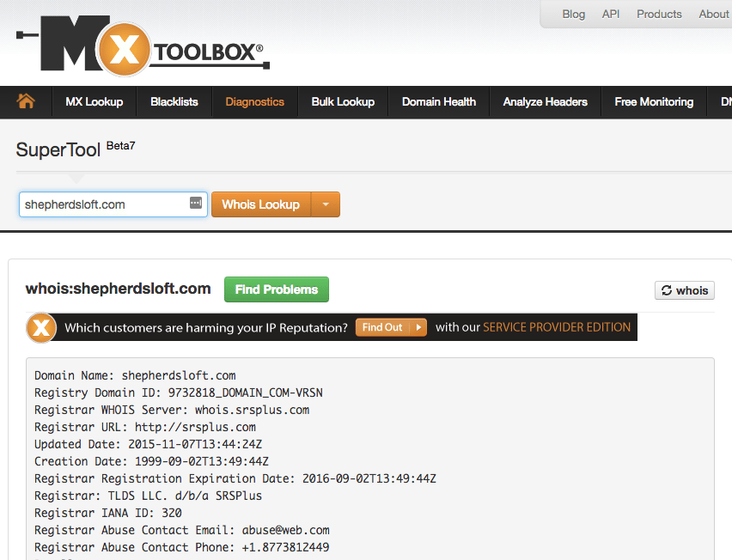732x560 pixels.
Task: Go to the home icon in navigation
Action: pyautogui.click(x=26, y=101)
